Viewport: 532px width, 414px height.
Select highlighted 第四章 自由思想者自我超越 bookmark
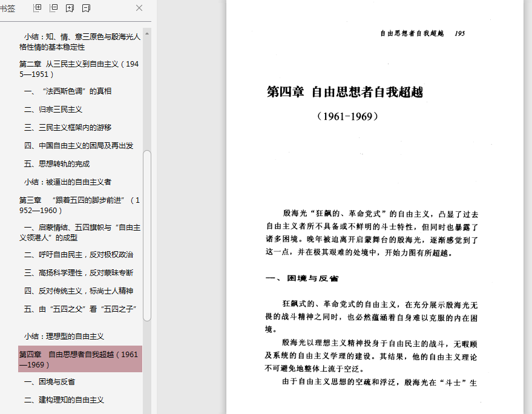(80, 360)
